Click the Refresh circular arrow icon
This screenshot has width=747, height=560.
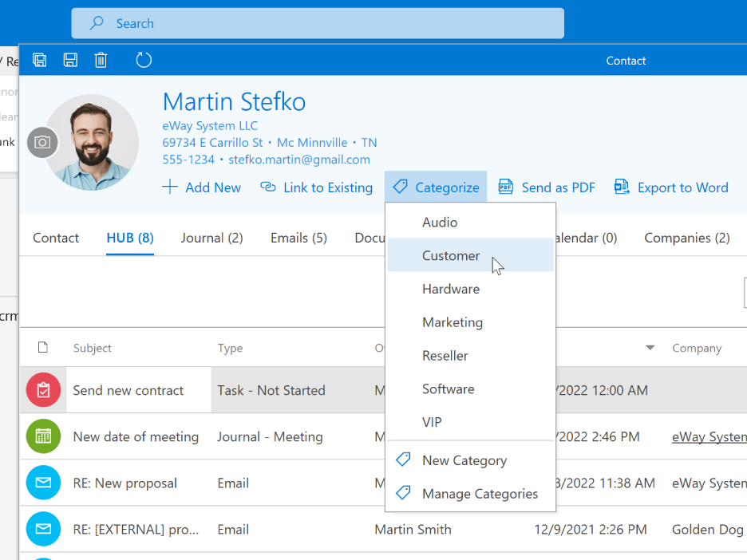tap(144, 60)
